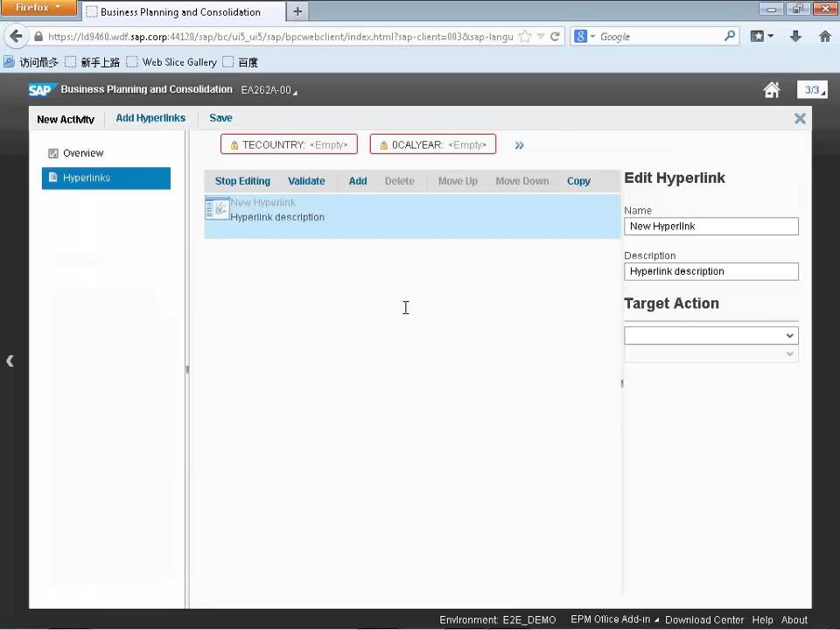Viewport: 840px width, 630px height.
Task: Open the 3/3 windows dropdown
Action: tap(812, 90)
